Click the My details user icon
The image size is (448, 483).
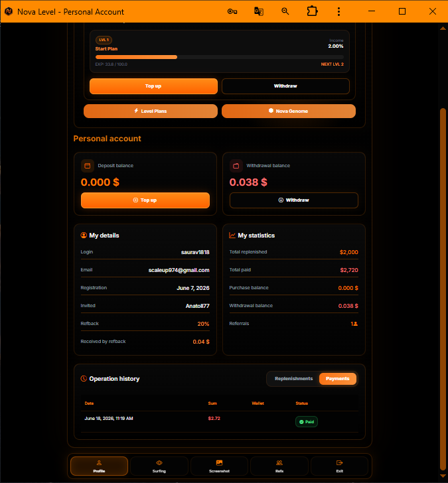[84, 235]
